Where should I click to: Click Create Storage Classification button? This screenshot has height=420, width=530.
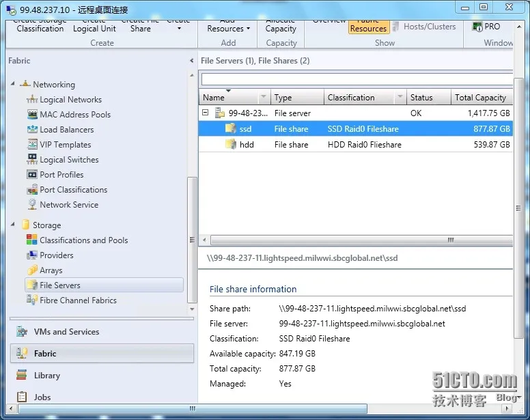point(40,27)
